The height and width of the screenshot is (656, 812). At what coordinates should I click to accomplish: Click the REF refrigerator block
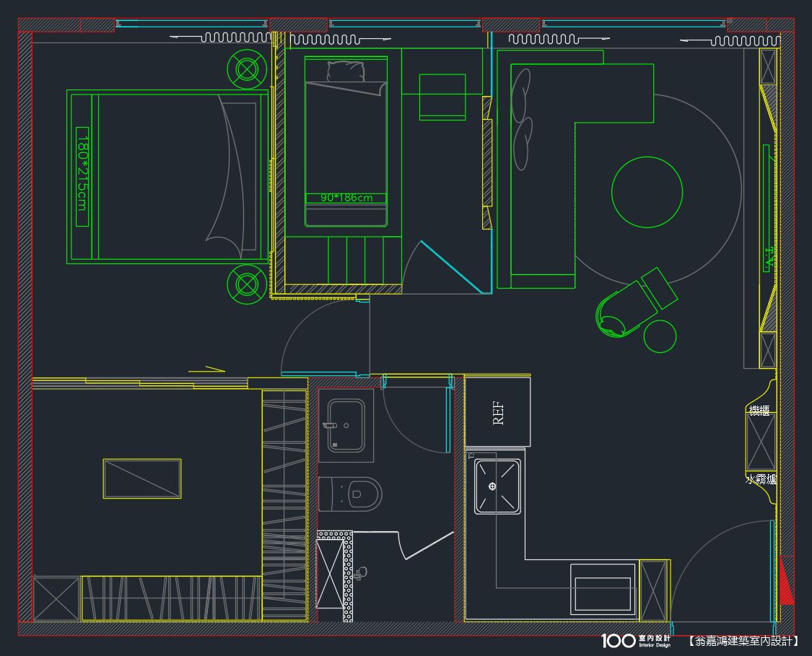pos(497,412)
